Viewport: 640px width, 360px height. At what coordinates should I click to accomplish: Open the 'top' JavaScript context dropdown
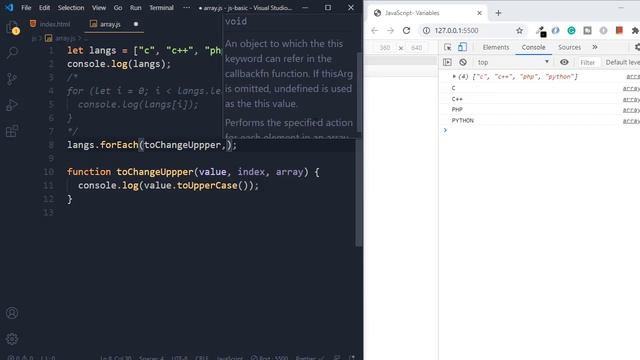coord(513,62)
